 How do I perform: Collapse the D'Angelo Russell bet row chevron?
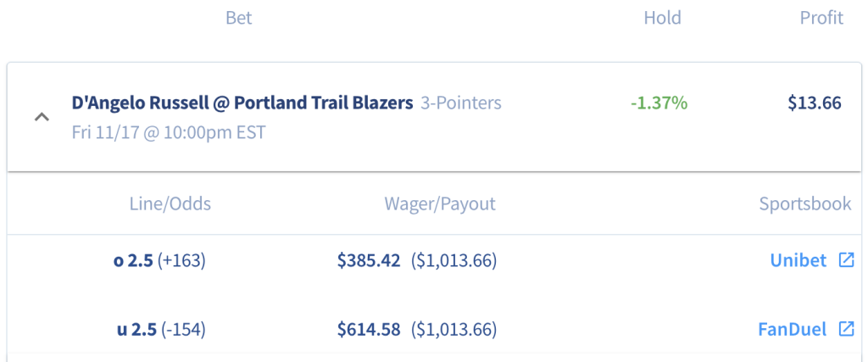point(42,117)
